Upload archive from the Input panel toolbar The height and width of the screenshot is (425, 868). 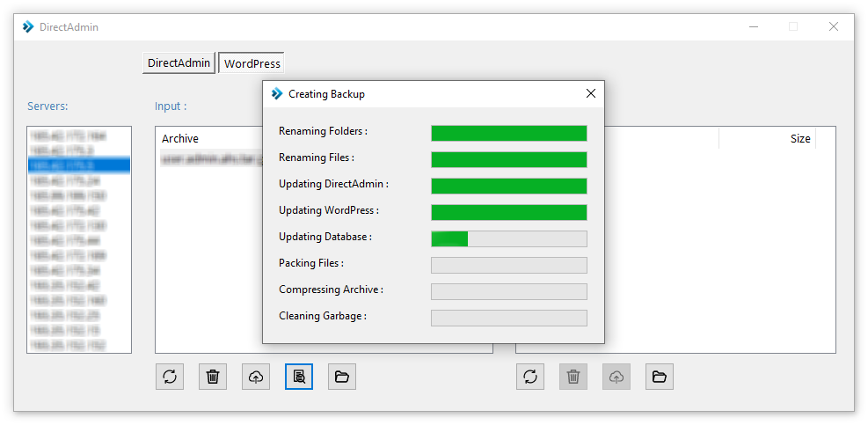click(256, 377)
